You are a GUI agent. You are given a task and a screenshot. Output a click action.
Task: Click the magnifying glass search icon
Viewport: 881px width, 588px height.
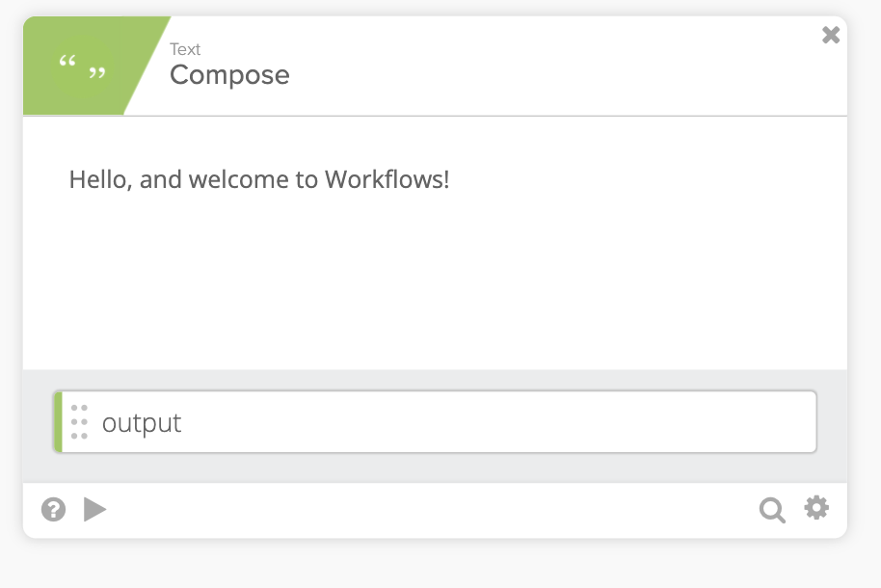click(x=771, y=509)
